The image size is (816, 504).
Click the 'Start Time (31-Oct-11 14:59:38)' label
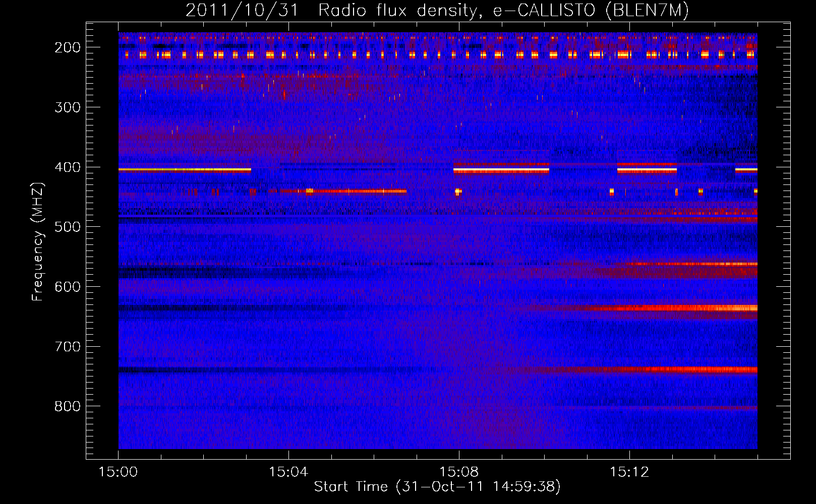(437, 487)
